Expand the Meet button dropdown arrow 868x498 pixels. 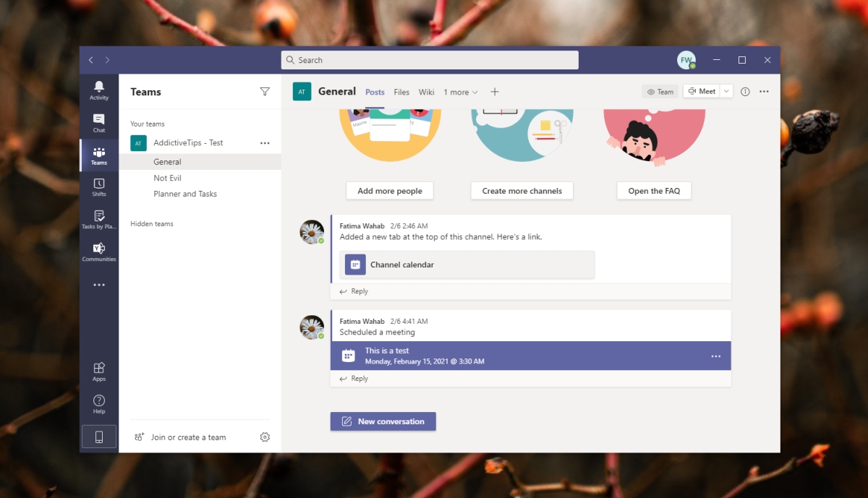(x=726, y=91)
